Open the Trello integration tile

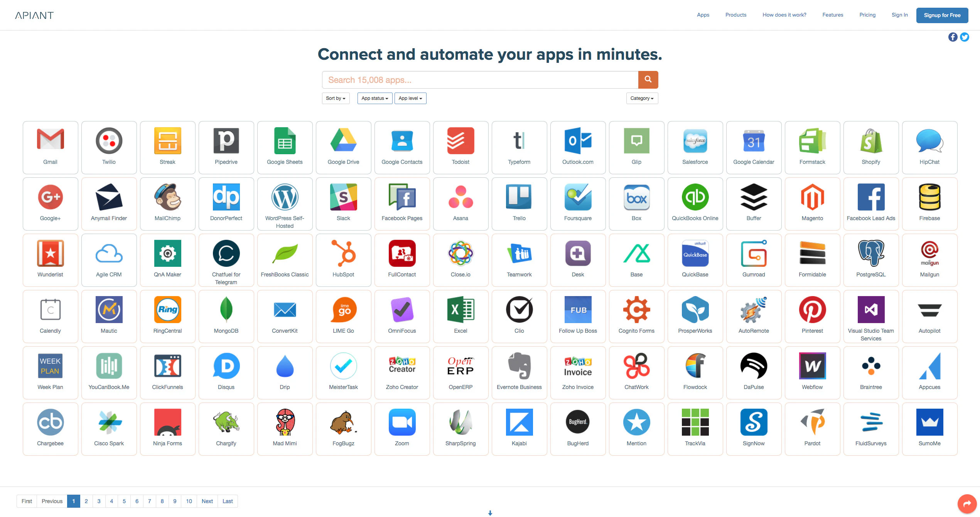tap(519, 203)
